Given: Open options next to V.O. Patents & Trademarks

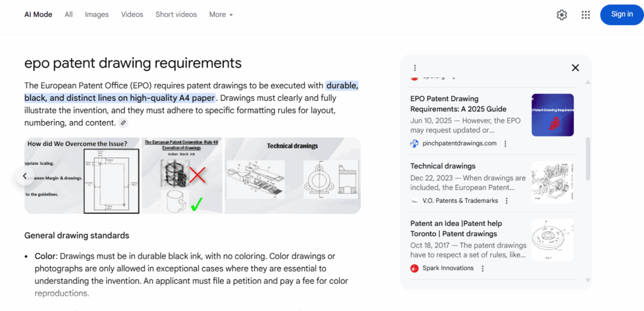Looking at the screenshot, I should 506,201.
